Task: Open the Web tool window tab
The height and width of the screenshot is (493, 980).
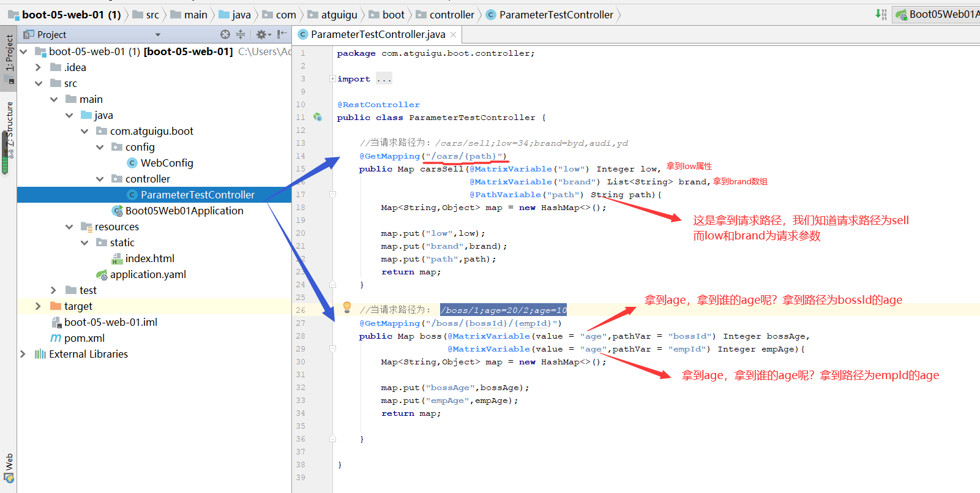Action: (9, 469)
